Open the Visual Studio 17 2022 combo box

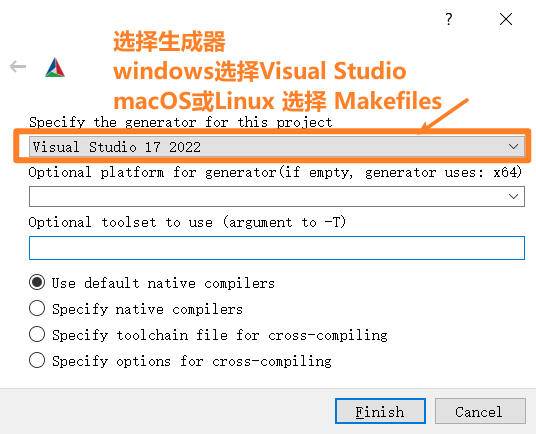tap(277, 147)
